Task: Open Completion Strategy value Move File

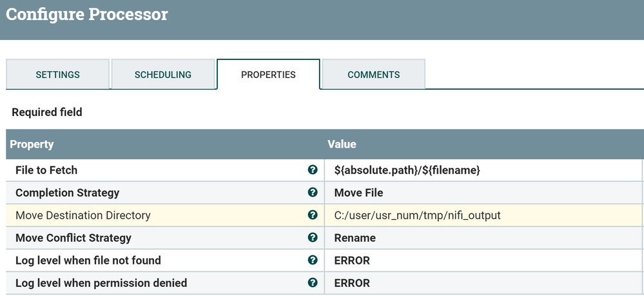Action: (x=358, y=193)
